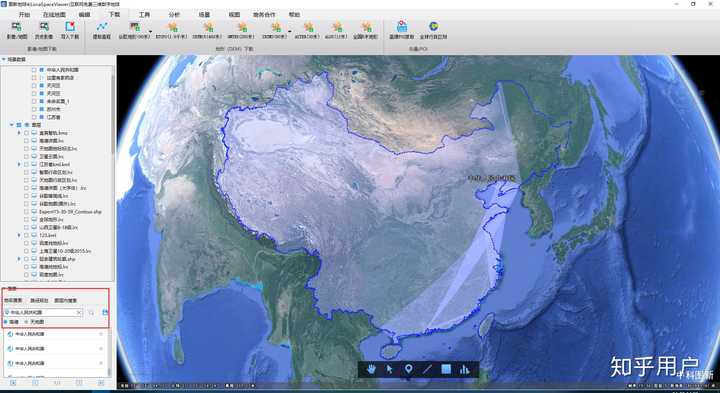The image size is (720, 393).
Task: Click the 导入下载 import download icon
Action: click(70, 27)
